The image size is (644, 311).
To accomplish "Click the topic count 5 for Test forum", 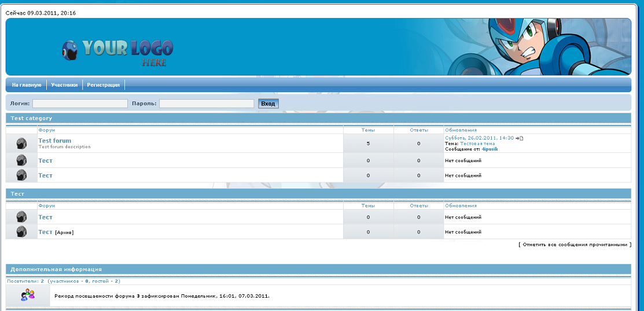I will (368, 144).
